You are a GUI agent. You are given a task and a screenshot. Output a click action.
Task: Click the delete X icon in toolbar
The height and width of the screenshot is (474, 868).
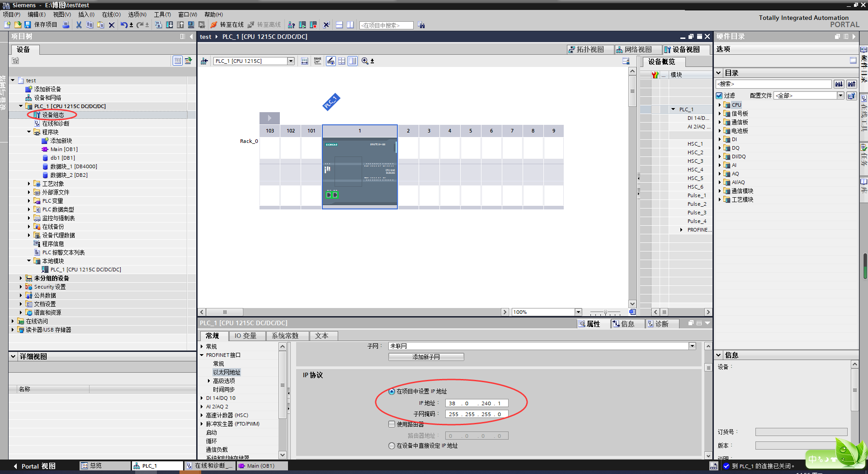(112, 25)
